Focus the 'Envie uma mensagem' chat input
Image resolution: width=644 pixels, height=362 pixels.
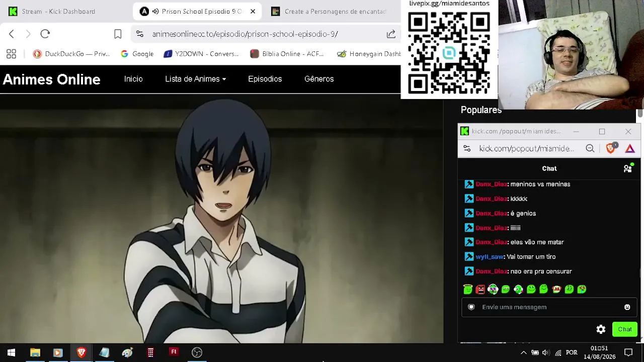[549, 307]
